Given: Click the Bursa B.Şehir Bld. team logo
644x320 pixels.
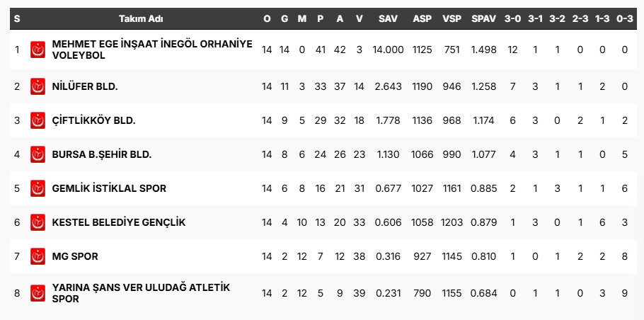Looking at the screenshot, I should click(x=38, y=154).
